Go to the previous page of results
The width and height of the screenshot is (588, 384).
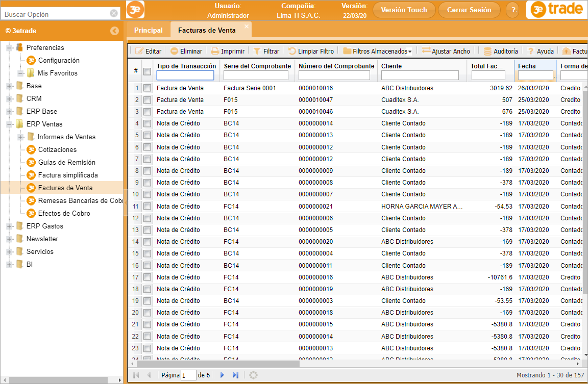pyautogui.click(x=149, y=375)
